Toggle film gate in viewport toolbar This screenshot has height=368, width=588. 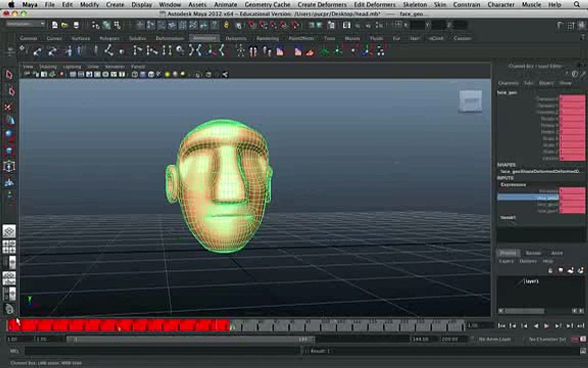pos(81,74)
